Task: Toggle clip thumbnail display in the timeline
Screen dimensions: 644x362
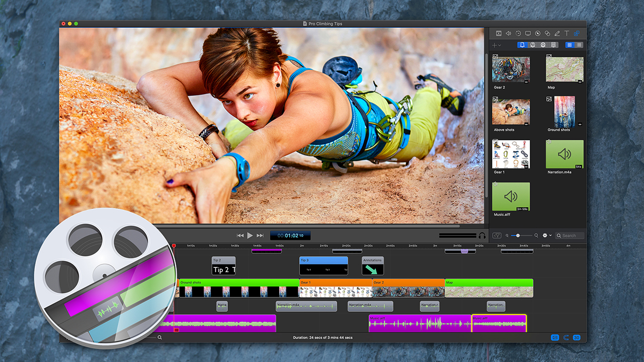Action: tap(554, 337)
